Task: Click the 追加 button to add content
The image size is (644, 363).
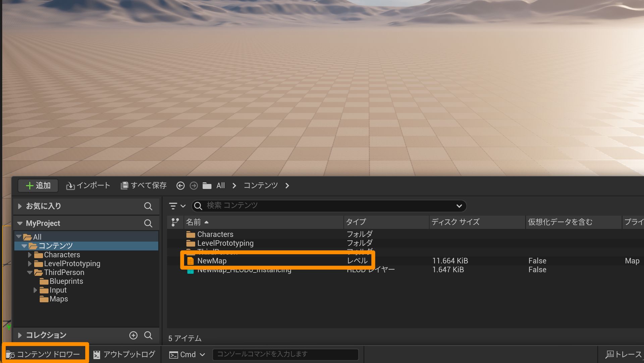Action: pyautogui.click(x=38, y=186)
